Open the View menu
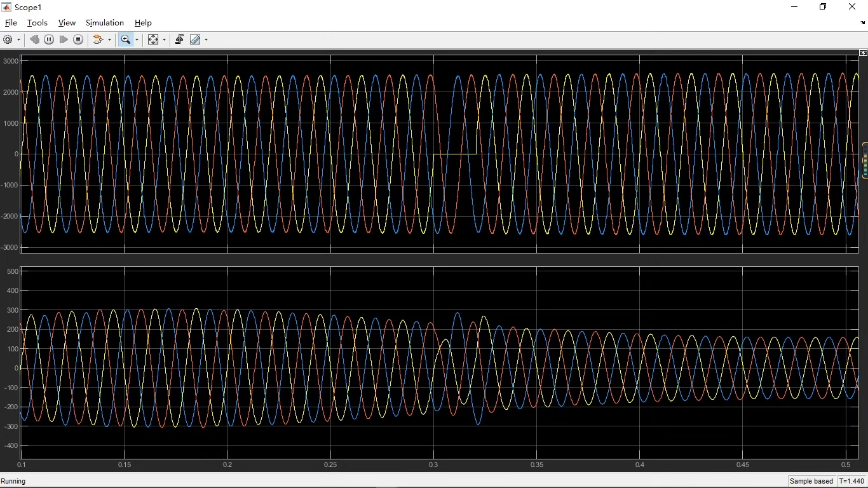This screenshot has height=488, width=868. pyautogui.click(x=67, y=22)
